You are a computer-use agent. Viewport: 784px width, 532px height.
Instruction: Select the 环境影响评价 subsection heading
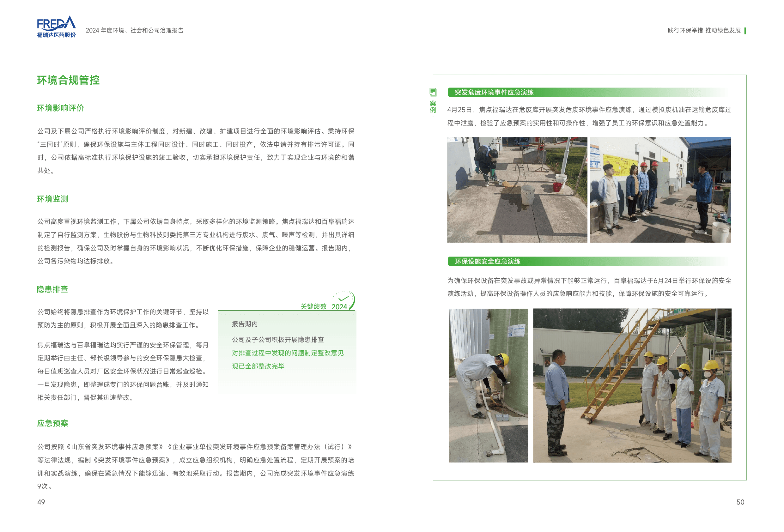(60, 108)
